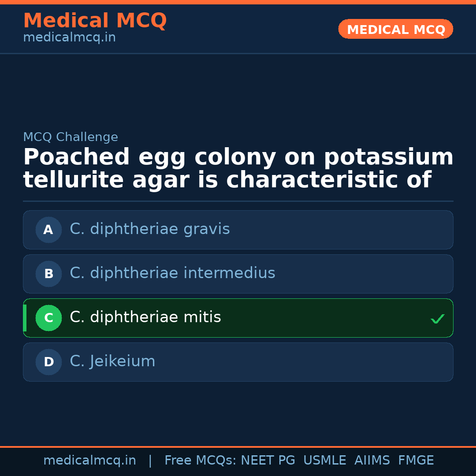This screenshot has width=476, height=476.
Task: Open the medicalmcq.in link in the footer
Action: (x=89, y=461)
